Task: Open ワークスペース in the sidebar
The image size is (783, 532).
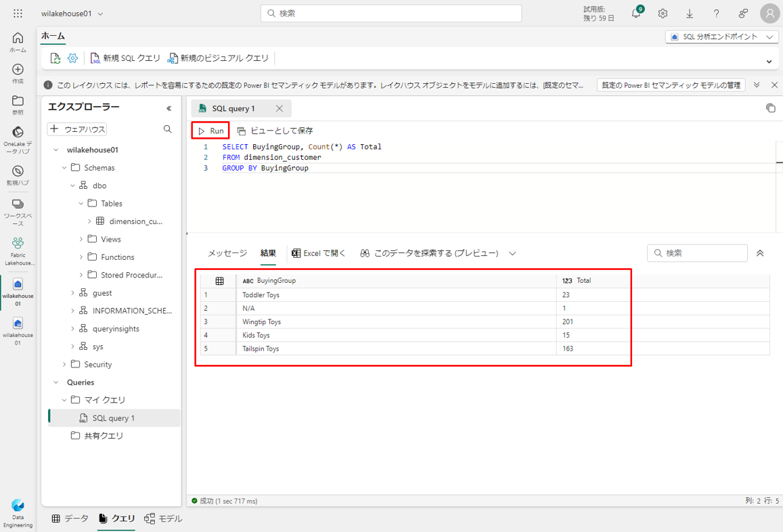Action: [x=18, y=213]
